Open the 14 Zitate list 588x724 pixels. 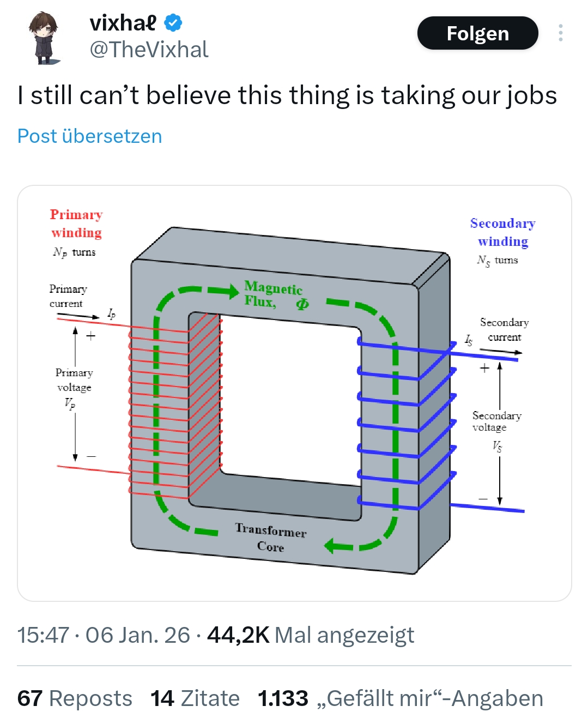point(195,698)
